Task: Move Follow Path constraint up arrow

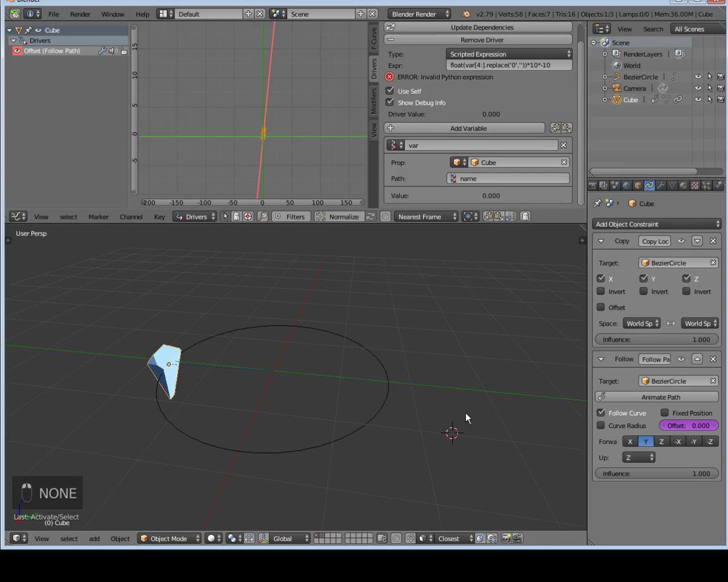Action: [697, 359]
